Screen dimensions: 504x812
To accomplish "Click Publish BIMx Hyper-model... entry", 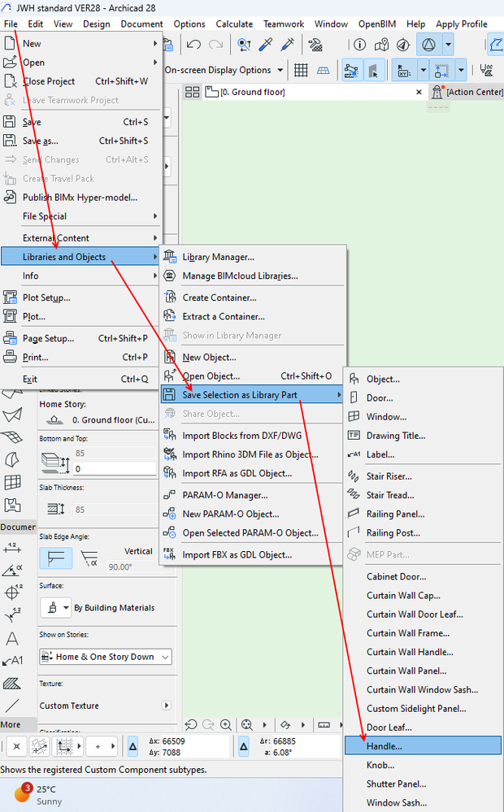I will 81,198.
